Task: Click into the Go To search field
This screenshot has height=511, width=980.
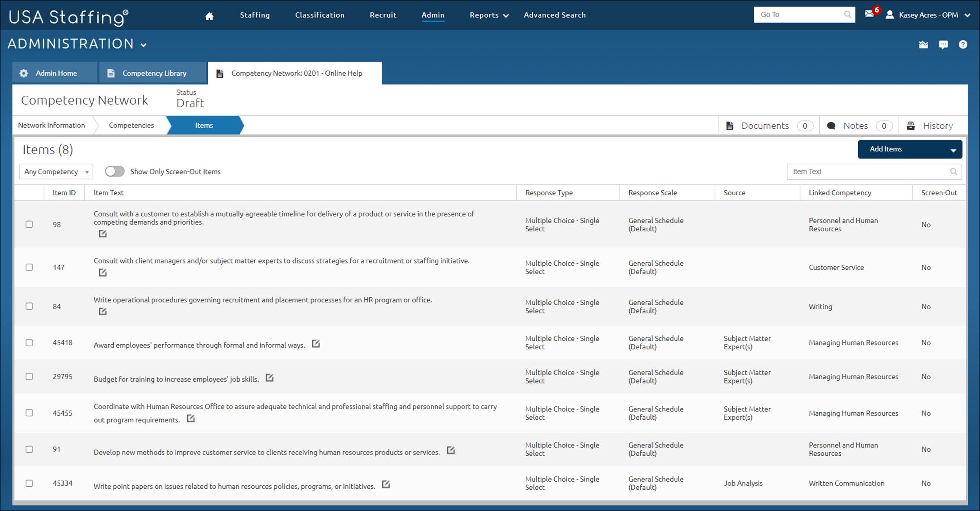Action: pos(800,15)
